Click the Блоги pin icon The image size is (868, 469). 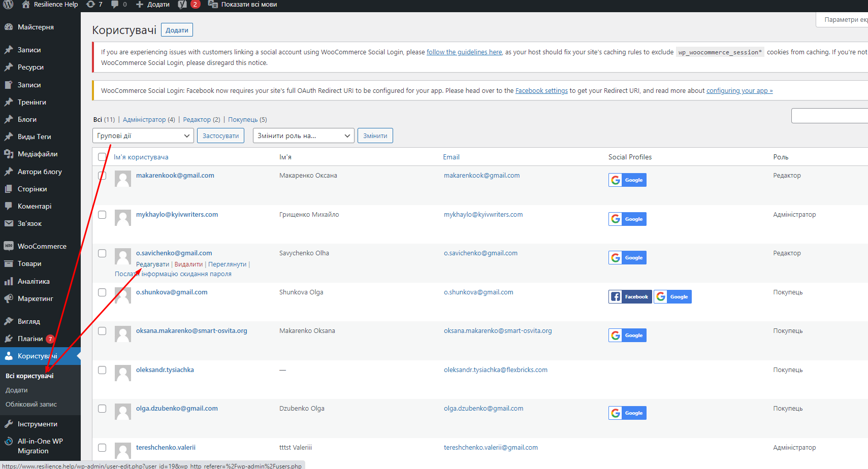(x=9, y=119)
